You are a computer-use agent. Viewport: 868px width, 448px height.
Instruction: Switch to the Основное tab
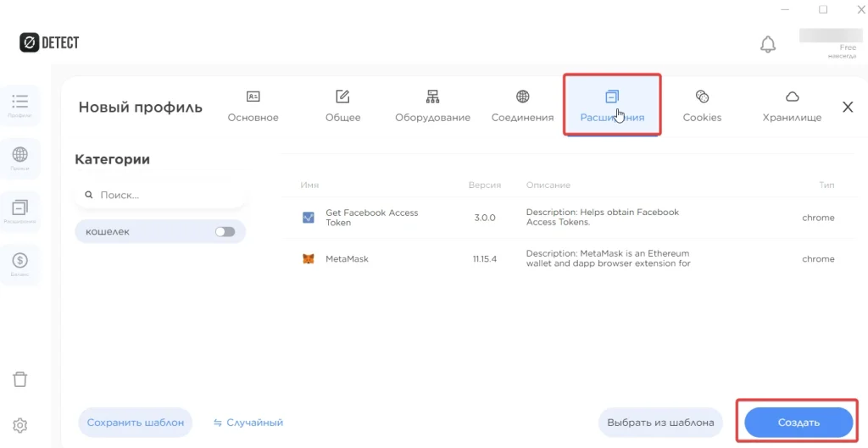point(253,106)
